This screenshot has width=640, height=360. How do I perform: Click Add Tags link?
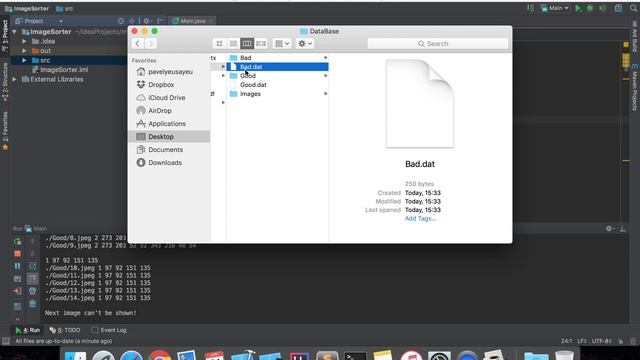pos(420,219)
